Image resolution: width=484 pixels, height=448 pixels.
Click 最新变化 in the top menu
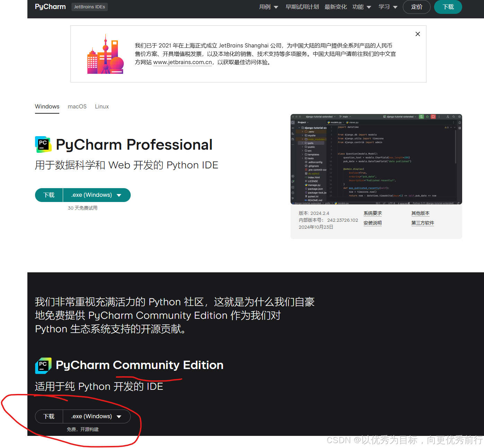[335, 7]
